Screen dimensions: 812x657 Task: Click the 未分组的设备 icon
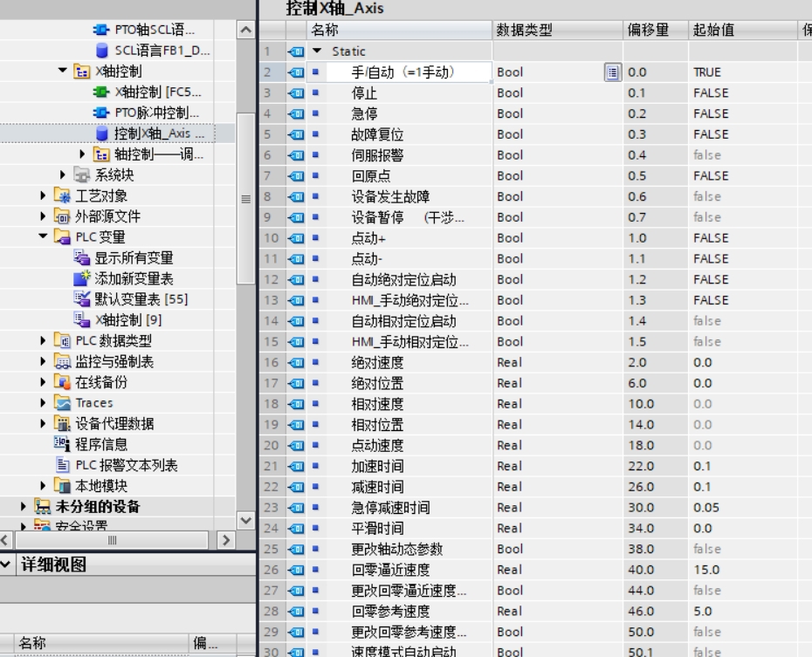[43, 506]
